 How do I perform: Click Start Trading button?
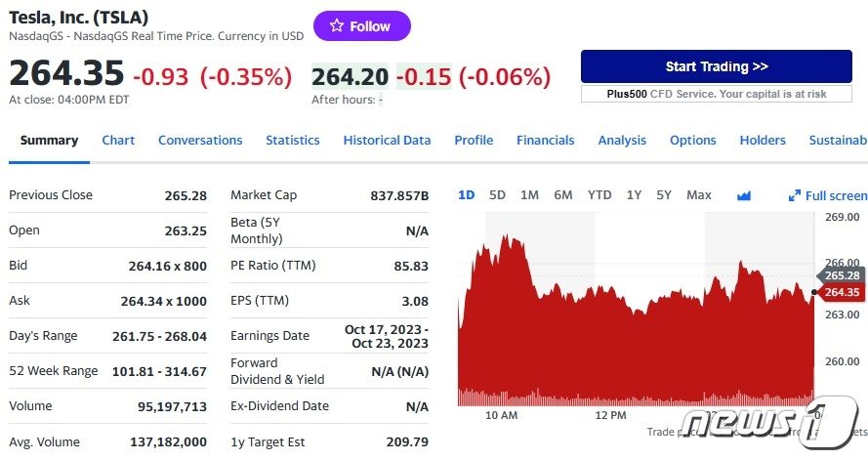(717, 66)
